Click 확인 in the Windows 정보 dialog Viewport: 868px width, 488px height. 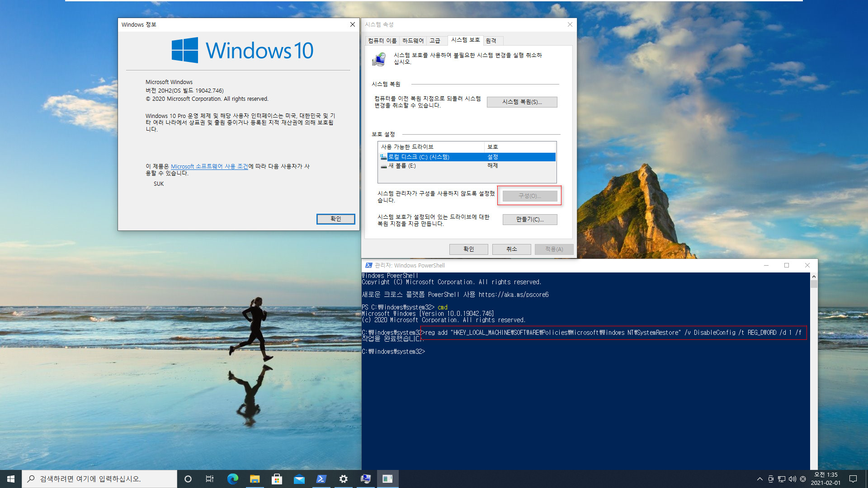335,219
